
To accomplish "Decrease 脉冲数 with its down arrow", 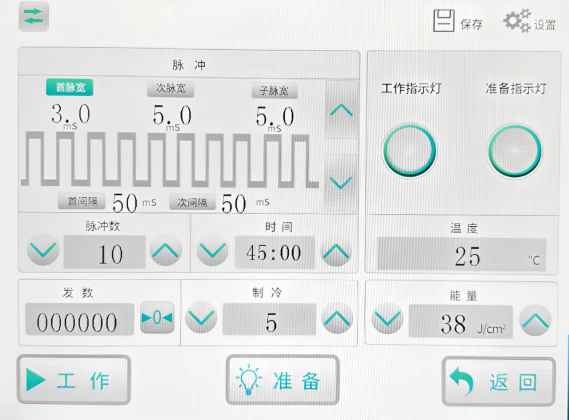I will click(x=43, y=250).
